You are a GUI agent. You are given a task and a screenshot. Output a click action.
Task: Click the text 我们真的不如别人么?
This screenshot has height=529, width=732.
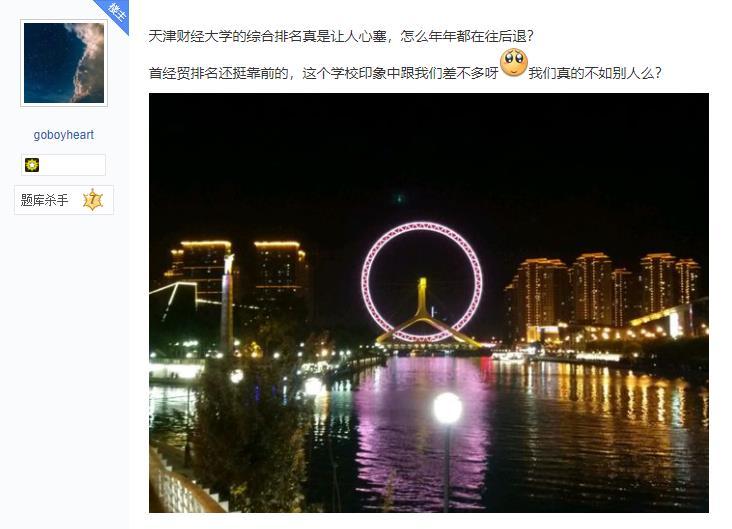tap(595, 73)
